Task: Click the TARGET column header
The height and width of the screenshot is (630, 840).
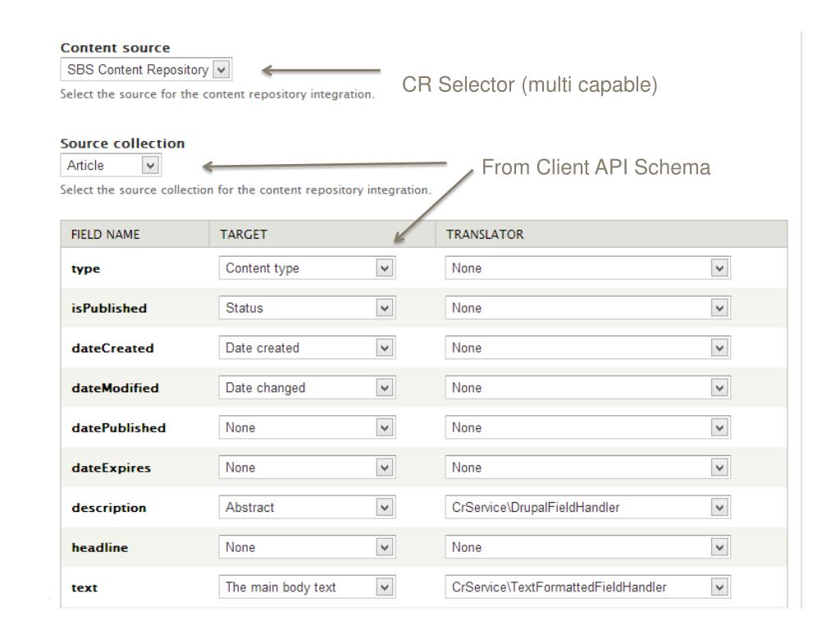Action: 244,235
